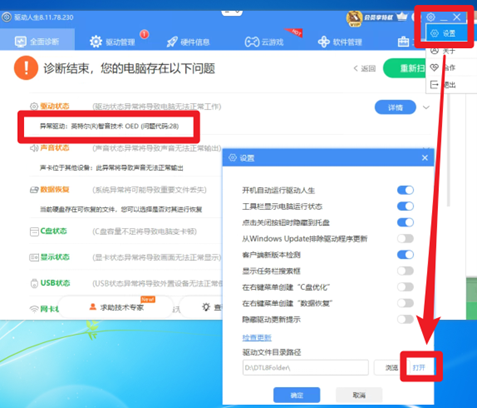Click the 驱动状态 category icon
This screenshot has width=477, height=408.
(34, 106)
